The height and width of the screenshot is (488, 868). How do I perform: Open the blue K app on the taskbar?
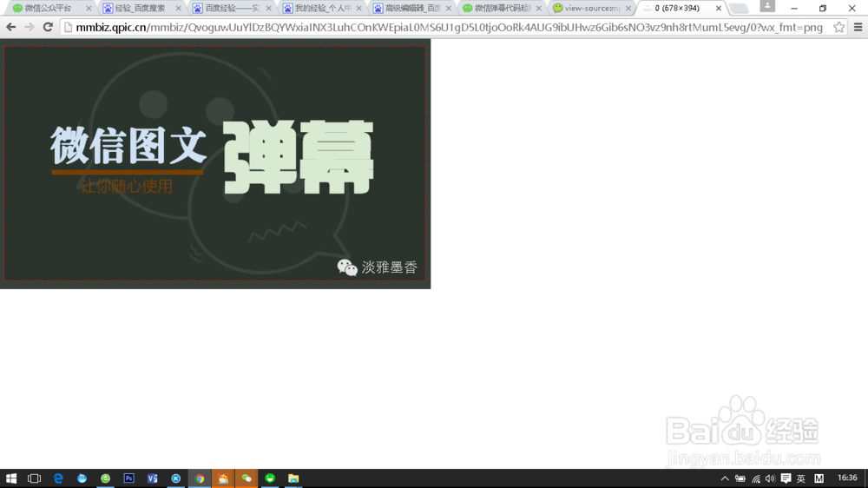(x=176, y=478)
